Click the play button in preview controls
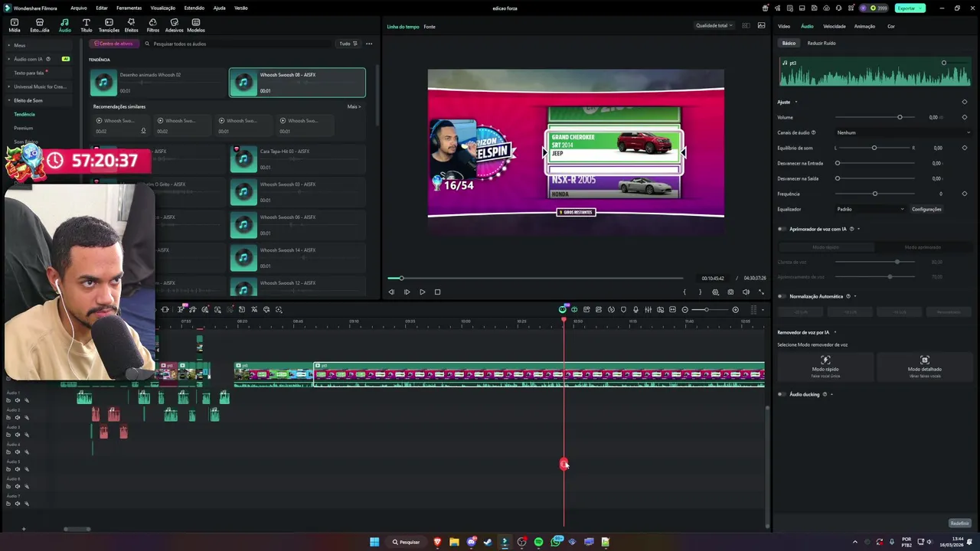The width and height of the screenshot is (980, 551). point(422,292)
